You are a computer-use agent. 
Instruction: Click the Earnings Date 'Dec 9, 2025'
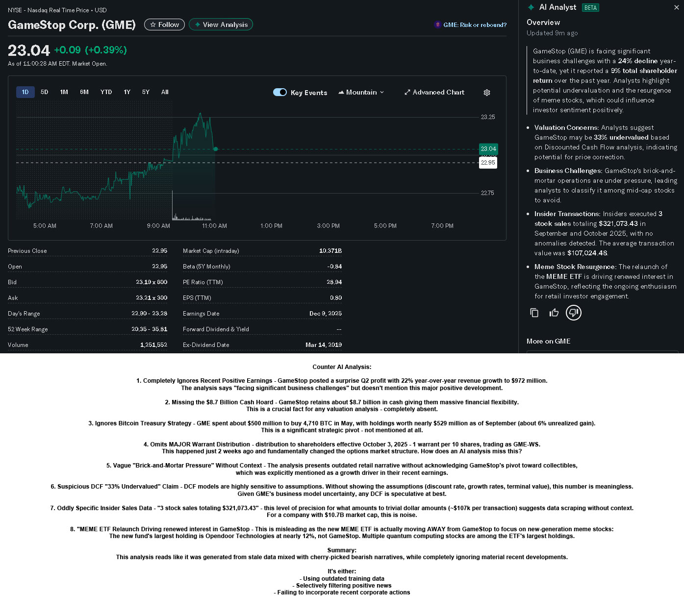click(x=326, y=314)
